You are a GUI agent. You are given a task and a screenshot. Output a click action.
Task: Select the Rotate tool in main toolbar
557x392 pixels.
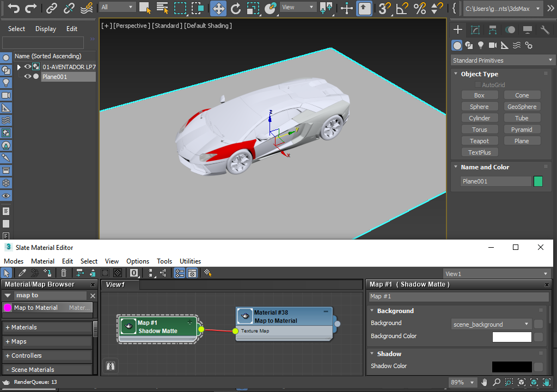[235, 8]
